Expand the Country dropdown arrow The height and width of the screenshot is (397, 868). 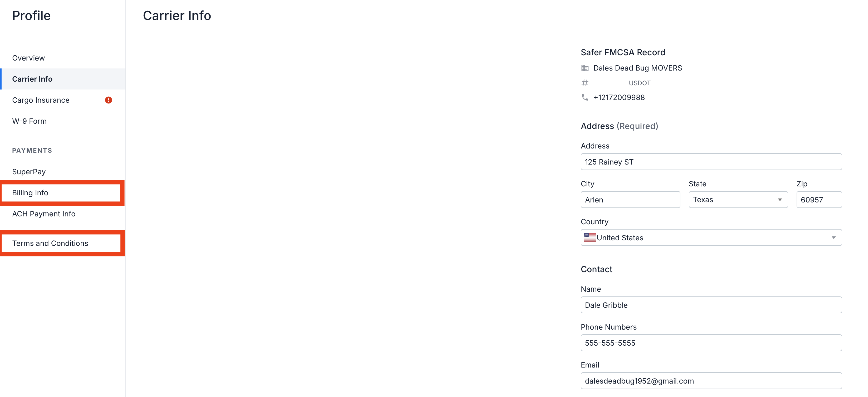point(833,237)
